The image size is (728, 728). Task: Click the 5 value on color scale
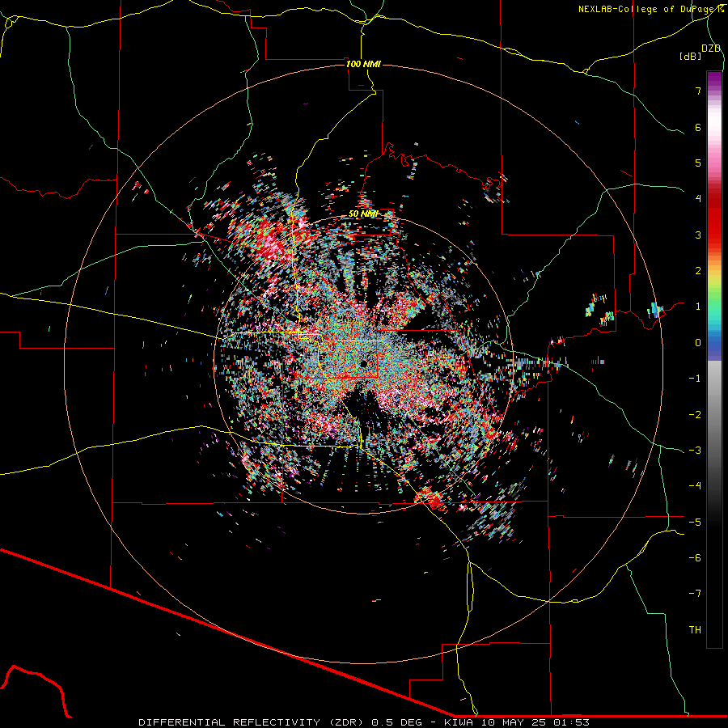point(698,163)
